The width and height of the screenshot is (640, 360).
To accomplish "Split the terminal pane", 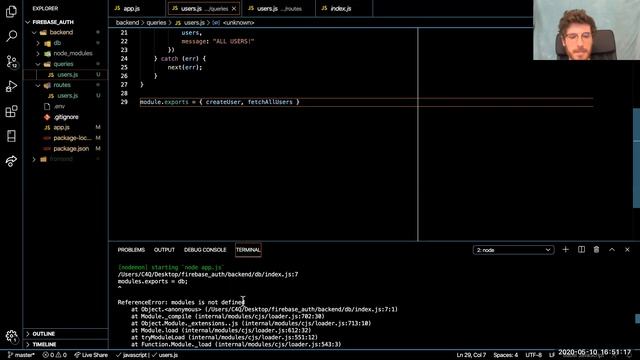I will tap(581, 249).
